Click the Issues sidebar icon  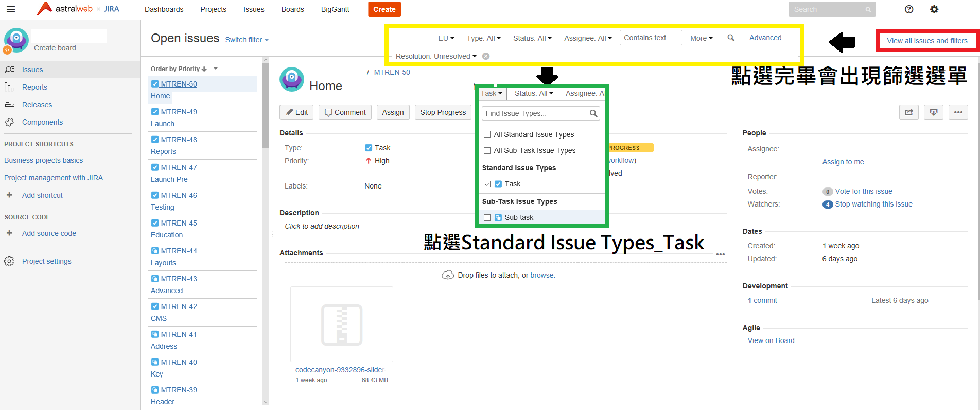(x=9, y=70)
